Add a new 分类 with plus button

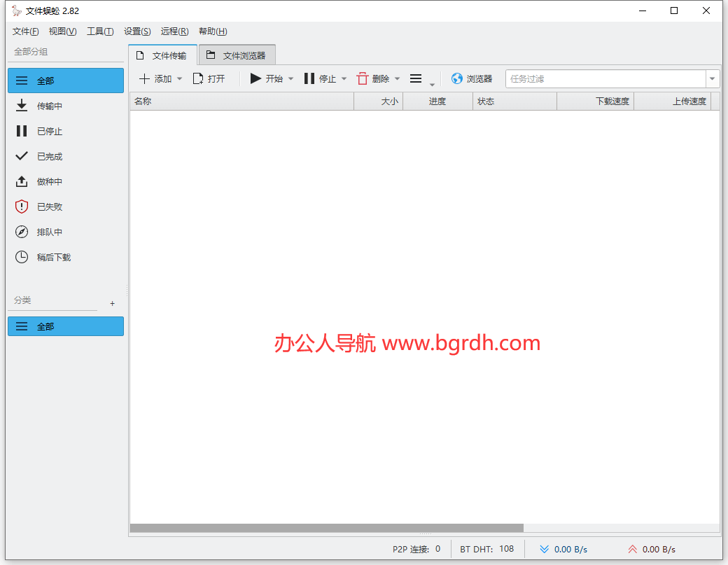[x=112, y=304]
